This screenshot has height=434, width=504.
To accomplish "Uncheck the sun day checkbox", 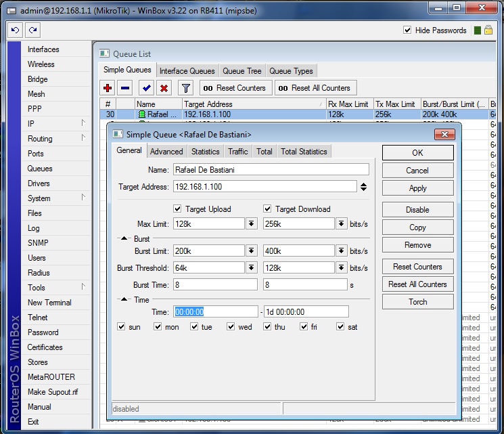I will point(121,327).
